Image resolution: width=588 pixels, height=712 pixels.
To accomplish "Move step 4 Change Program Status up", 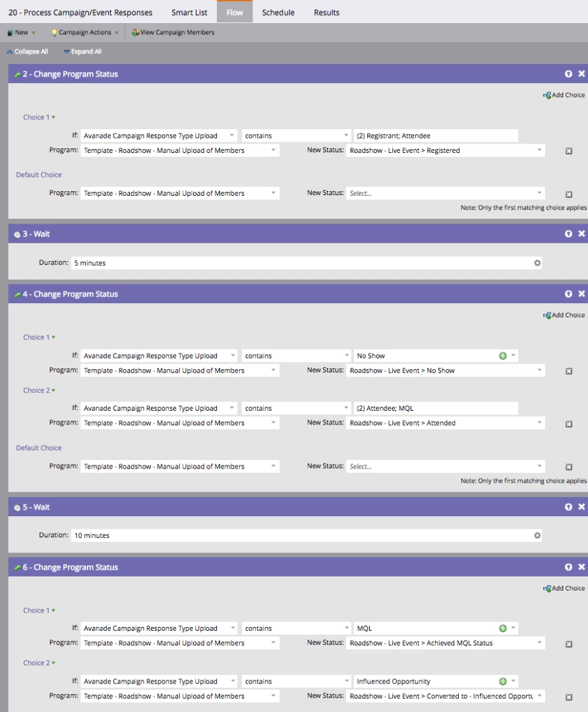I will (568, 294).
